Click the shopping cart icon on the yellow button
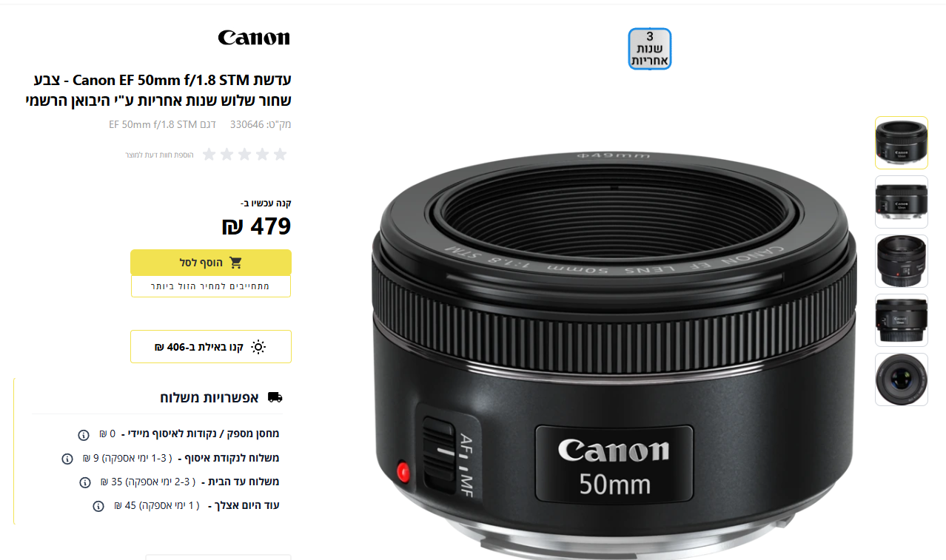 click(235, 263)
